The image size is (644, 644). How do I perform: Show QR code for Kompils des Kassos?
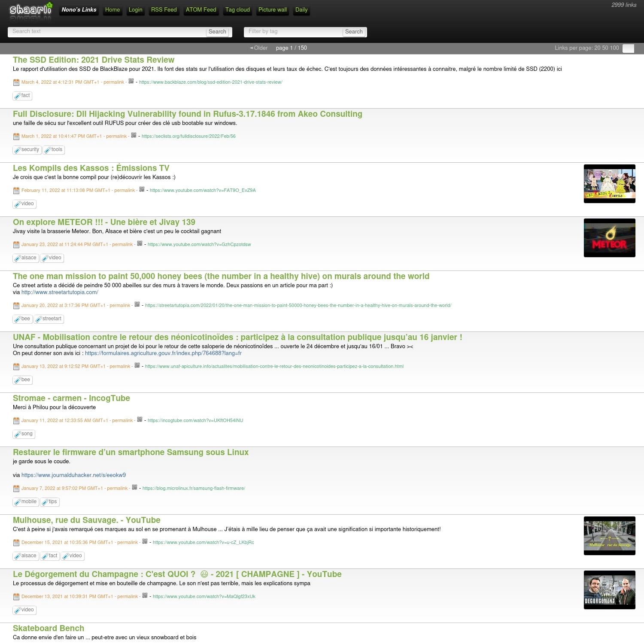tap(142, 189)
